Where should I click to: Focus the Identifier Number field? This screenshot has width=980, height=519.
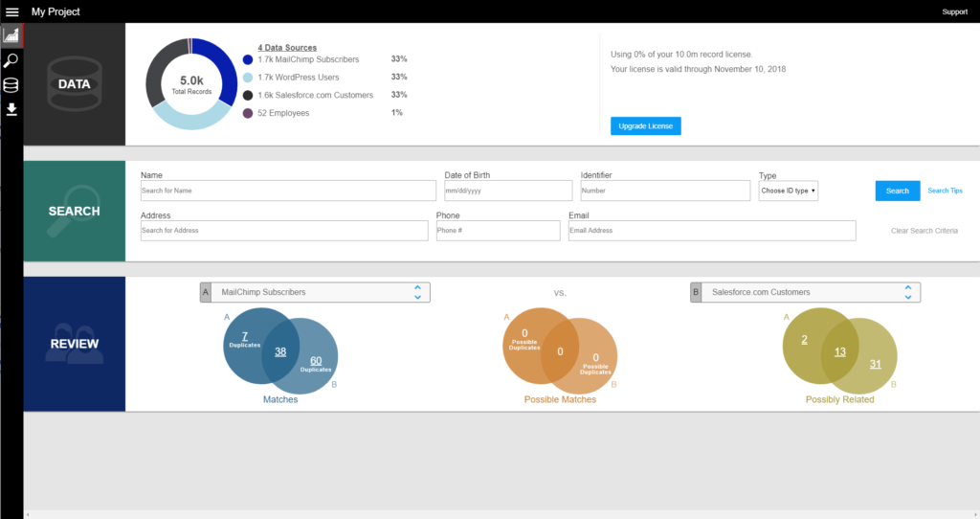point(665,191)
